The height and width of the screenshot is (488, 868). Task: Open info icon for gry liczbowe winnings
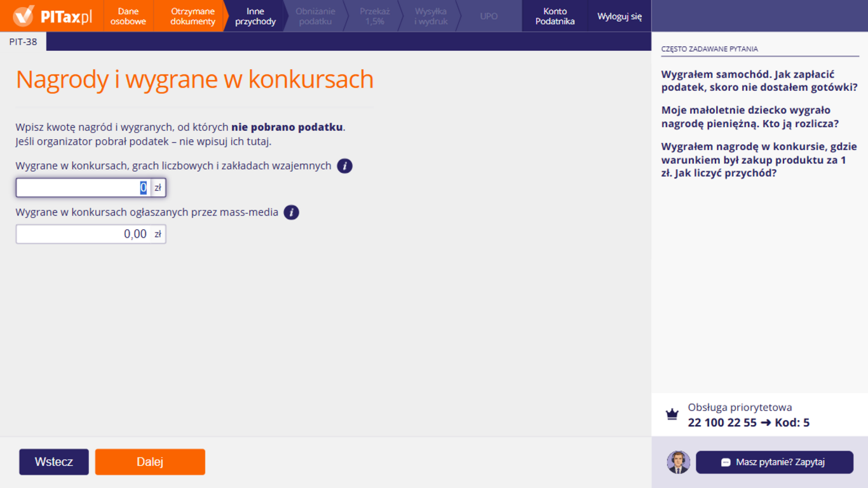click(344, 166)
